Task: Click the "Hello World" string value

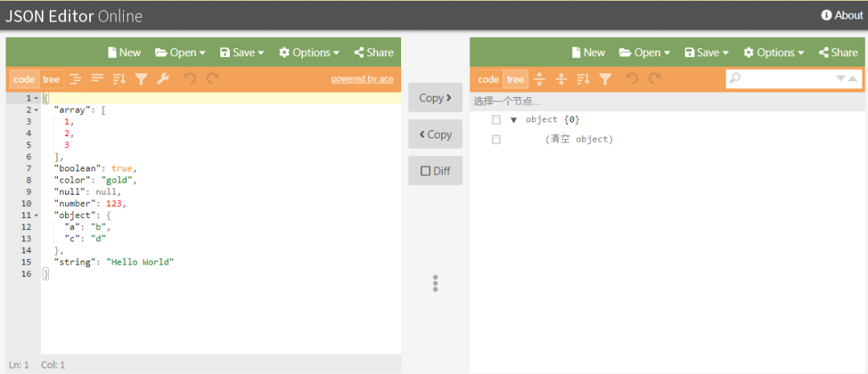Action: coord(140,262)
